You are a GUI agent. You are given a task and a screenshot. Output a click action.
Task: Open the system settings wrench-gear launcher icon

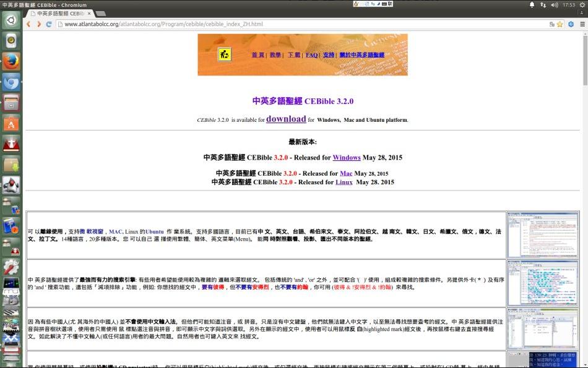pos(11,267)
